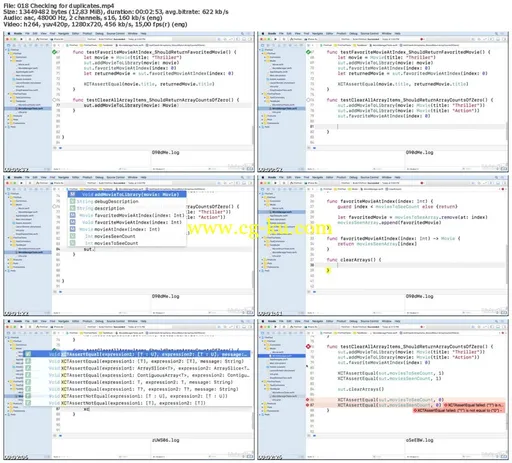Image resolution: width=512 pixels, height=463 pixels.
Task: Toggle the variables view button in the addMovieToLibrary(movie: Movie) frame's bottom-right corner
Action: (247, 169)
